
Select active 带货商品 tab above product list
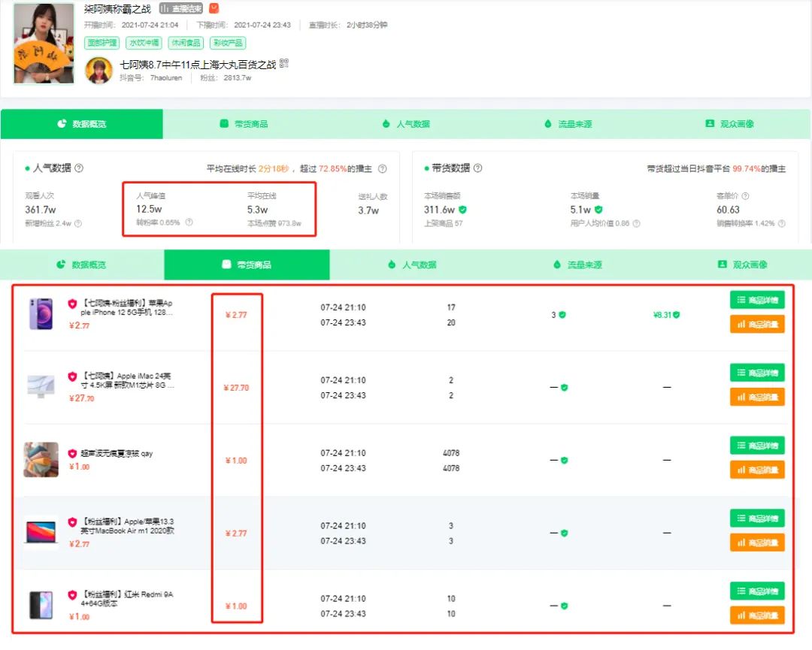pos(247,265)
